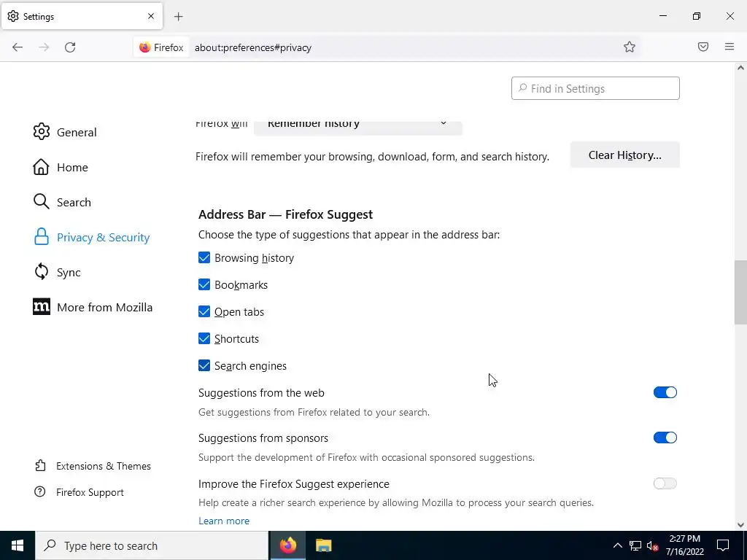
Task: Click the scrollbar down arrow
Action: click(x=740, y=525)
